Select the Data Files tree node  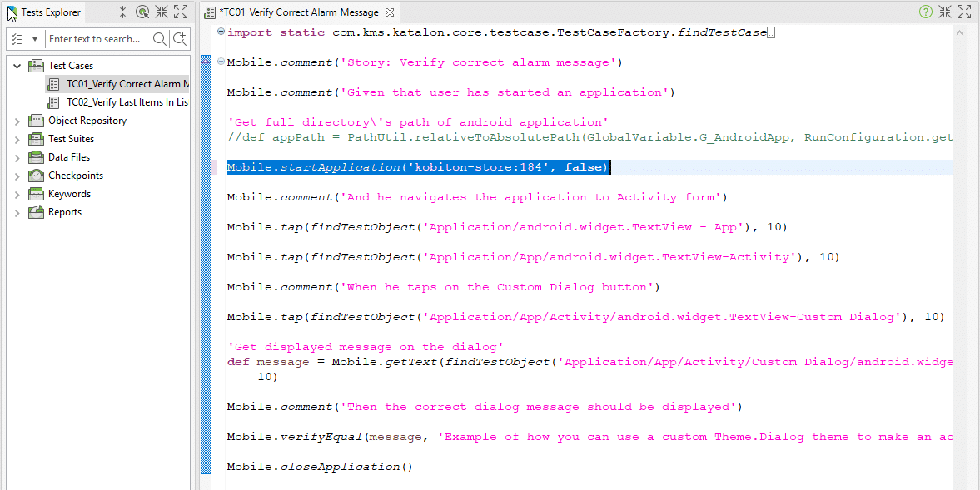click(69, 157)
